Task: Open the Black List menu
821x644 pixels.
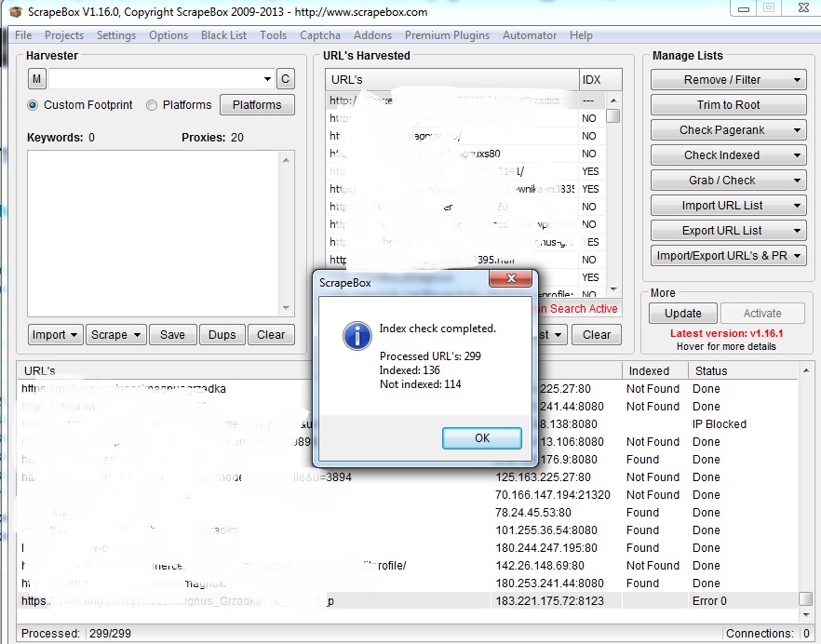Action: [223, 35]
